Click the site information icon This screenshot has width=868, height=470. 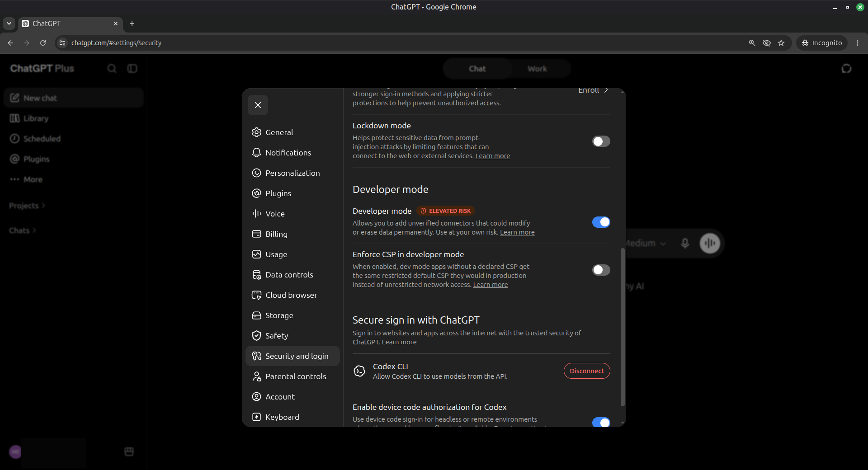tap(62, 43)
